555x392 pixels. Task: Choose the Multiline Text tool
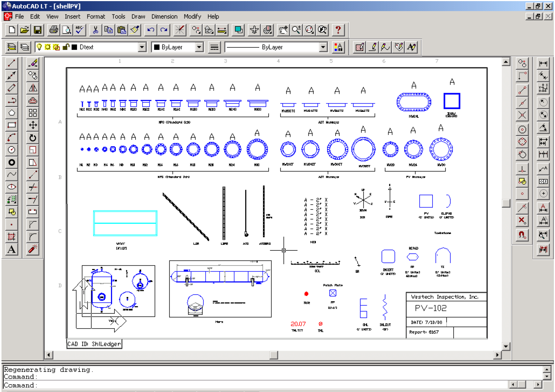point(11,249)
